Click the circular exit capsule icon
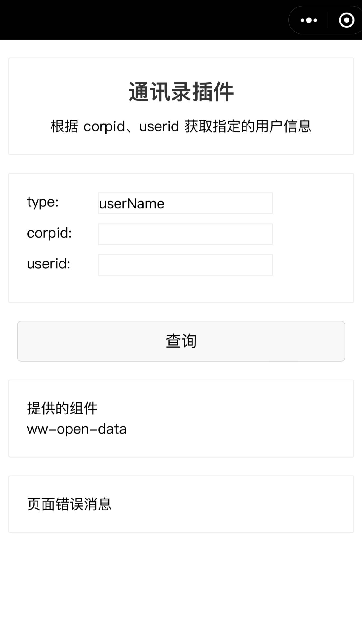This screenshot has height=644, width=362. pyautogui.click(x=346, y=20)
